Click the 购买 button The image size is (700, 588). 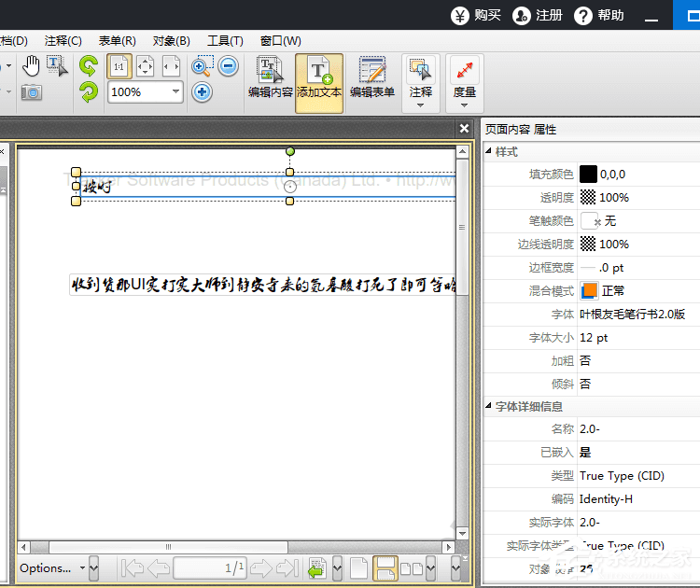[477, 15]
